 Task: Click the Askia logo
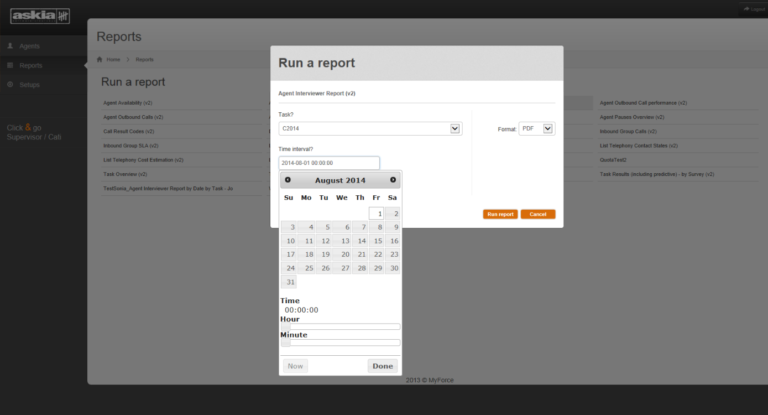[x=40, y=16]
